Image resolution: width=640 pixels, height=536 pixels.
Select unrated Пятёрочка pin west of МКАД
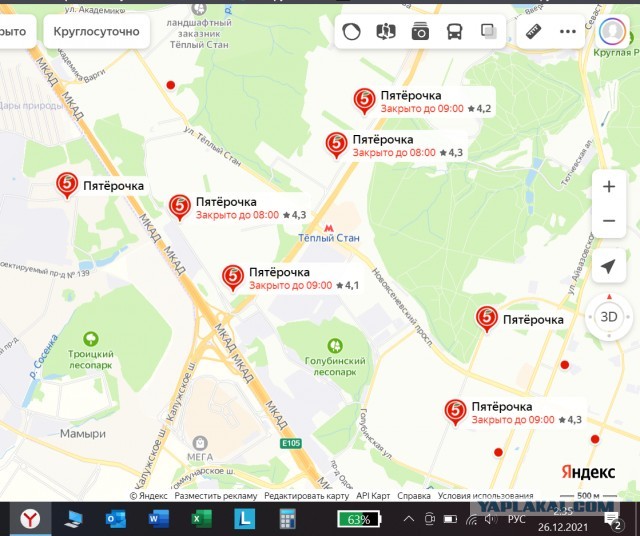click(67, 184)
